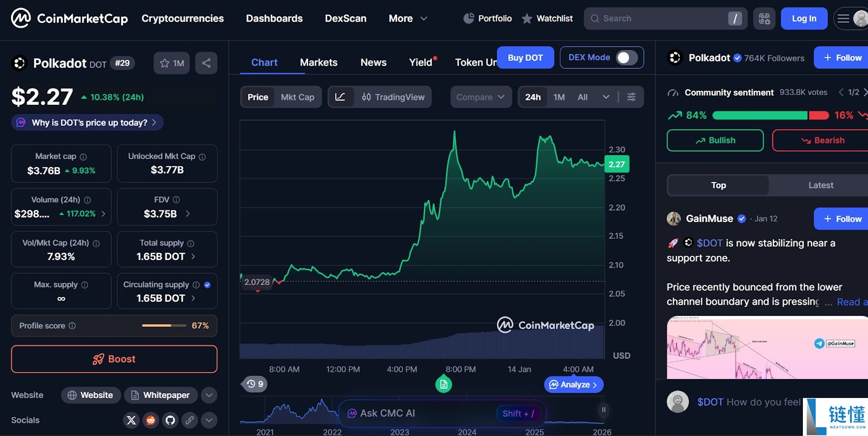This screenshot has width=868, height=436.
Task: Switch chart to TradingView mode
Action: point(393,97)
